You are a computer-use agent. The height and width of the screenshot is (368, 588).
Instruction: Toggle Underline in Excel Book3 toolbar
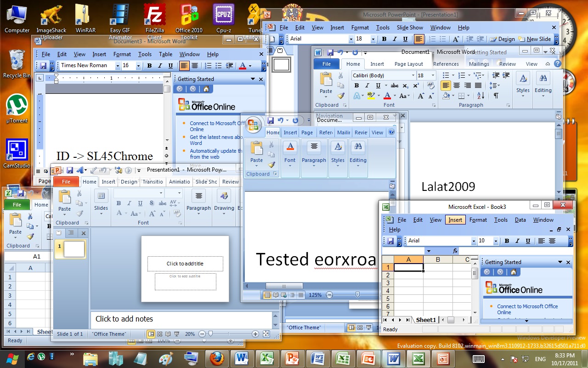tap(528, 241)
